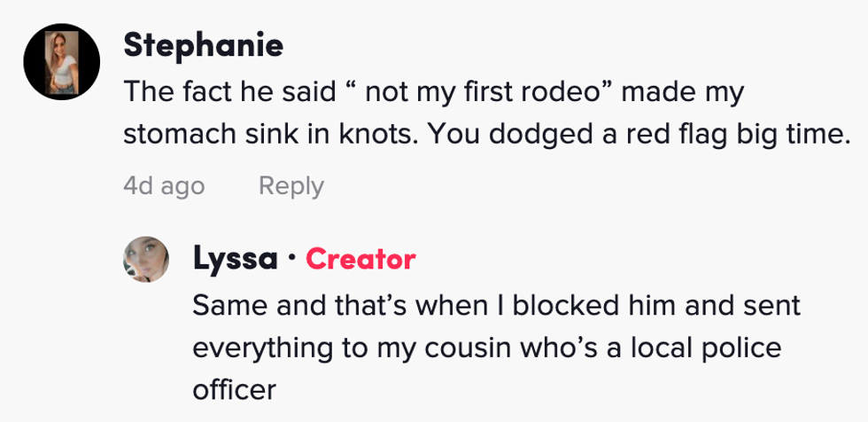Click Reply under Stephanie's comment
This screenshot has height=422, width=868.
tap(291, 186)
